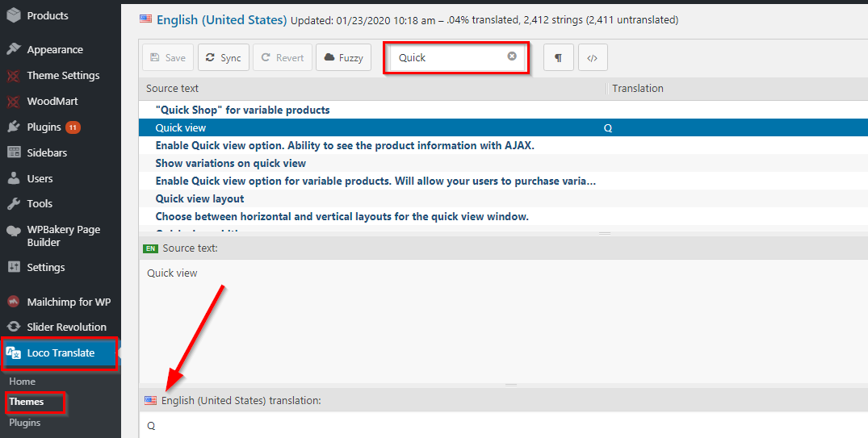Image resolution: width=868 pixels, height=438 pixels.
Task: Open the Users menu
Action: point(40,178)
